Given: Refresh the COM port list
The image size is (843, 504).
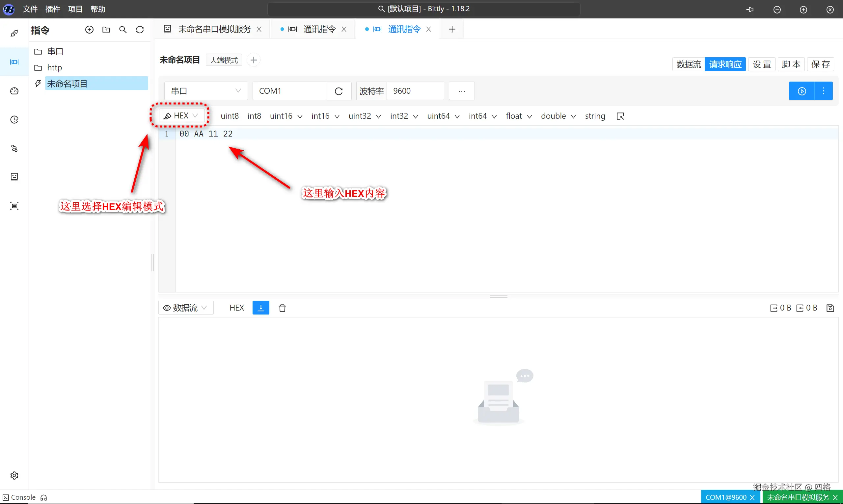Looking at the screenshot, I should click(x=339, y=91).
